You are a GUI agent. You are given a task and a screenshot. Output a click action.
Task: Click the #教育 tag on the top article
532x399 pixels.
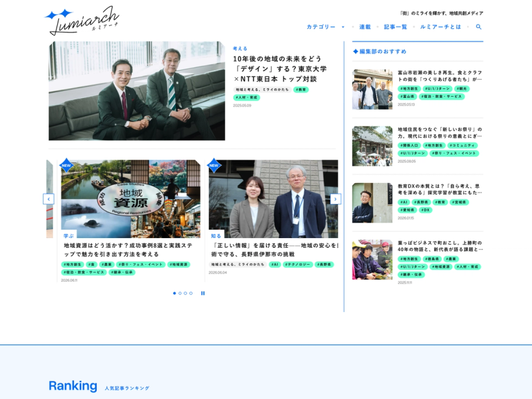tap(301, 90)
